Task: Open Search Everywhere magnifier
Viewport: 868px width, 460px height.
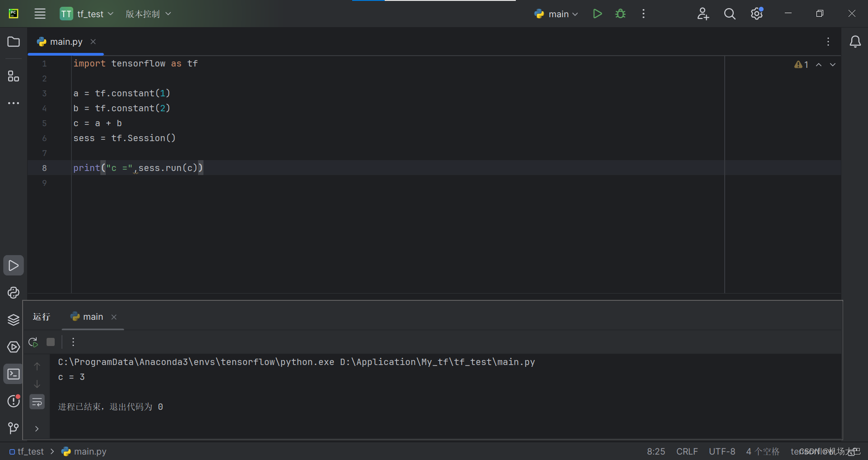Action: point(730,14)
